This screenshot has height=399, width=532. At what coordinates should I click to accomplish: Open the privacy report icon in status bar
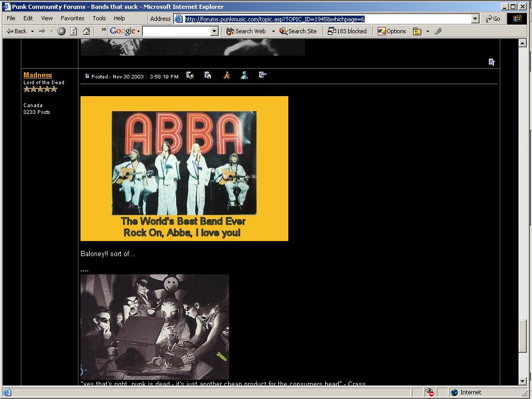click(430, 392)
